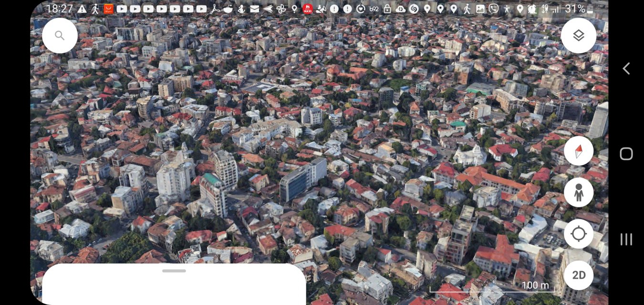Image resolution: width=644 pixels, height=305 pixels.
Task: Tap the Shazam notification icon
Action: tap(414, 9)
